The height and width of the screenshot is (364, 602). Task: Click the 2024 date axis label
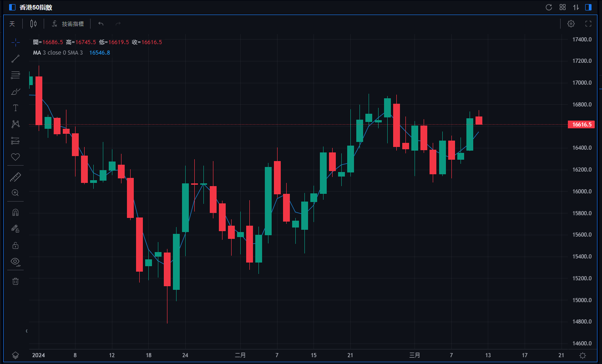(x=39, y=355)
